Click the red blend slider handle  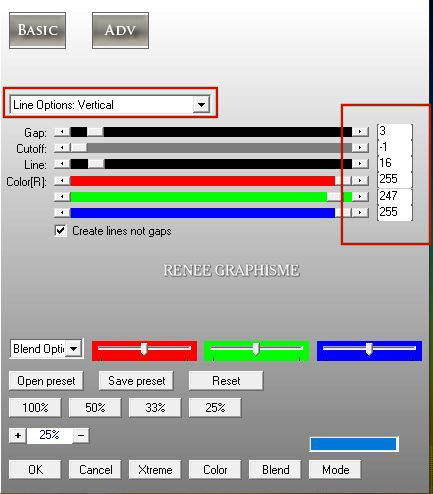(x=144, y=349)
